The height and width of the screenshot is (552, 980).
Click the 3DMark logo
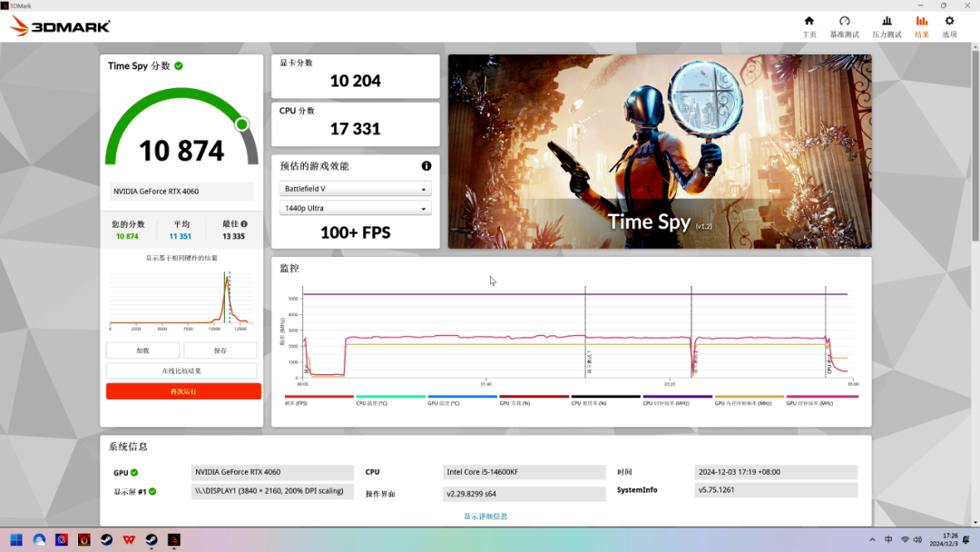coord(60,26)
